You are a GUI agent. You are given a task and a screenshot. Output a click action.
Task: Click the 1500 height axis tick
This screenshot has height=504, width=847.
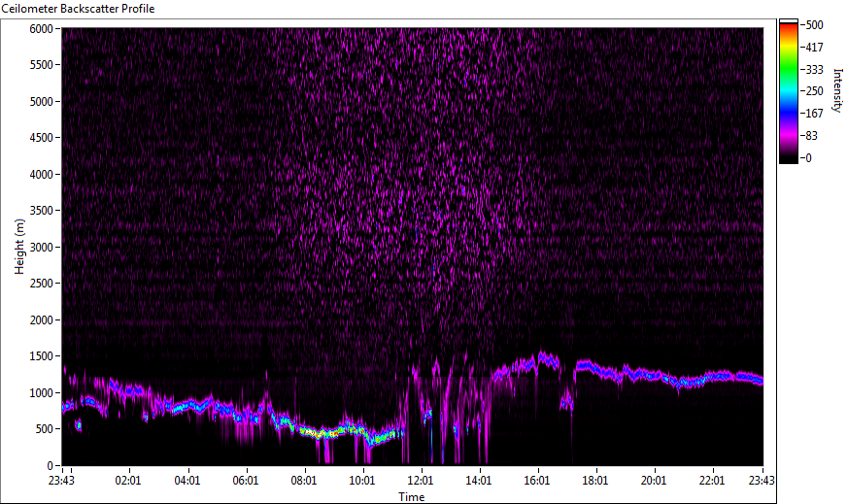pyautogui.click(x=41, y=356)
